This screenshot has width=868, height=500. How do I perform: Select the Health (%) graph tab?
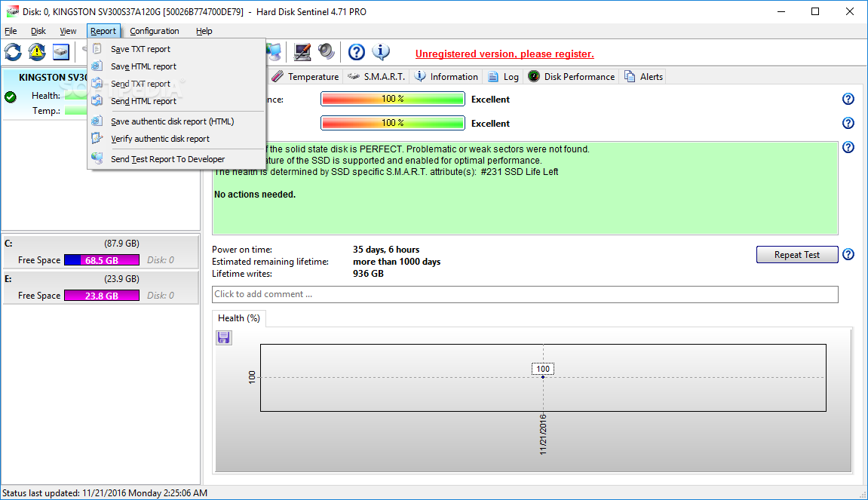tap(238, 317)
